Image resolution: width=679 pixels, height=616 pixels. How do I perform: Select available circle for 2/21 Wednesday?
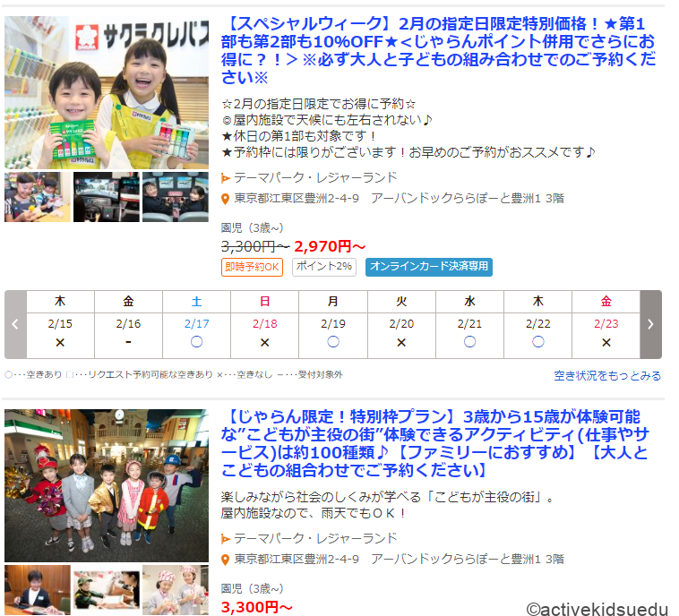pyautogui.click(x=469, y=342)
